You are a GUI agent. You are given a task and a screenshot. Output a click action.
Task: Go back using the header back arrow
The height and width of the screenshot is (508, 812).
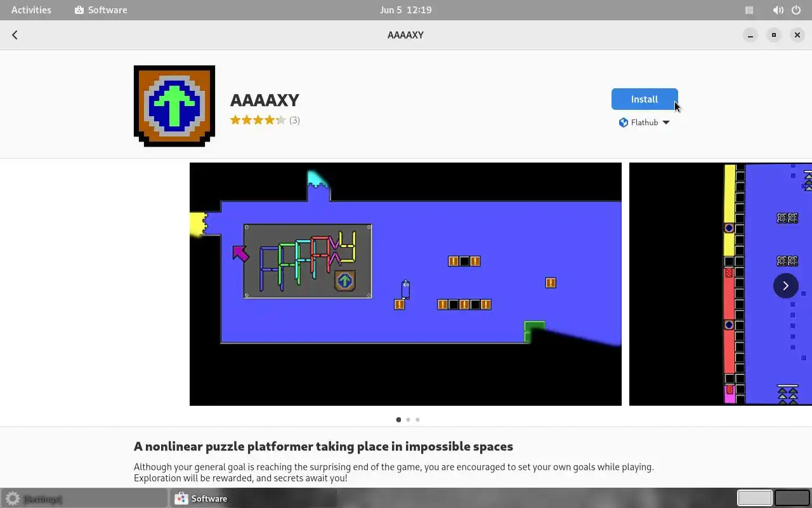[15, 35]
